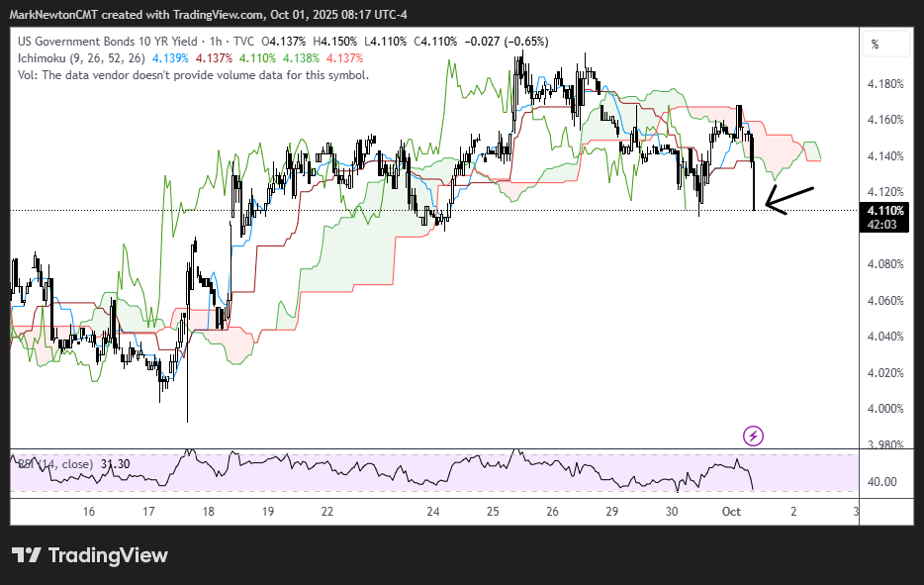Click the current price label 4.110%
Image resolution: width=924 pixels, height=585 pixels.
(x=882, y=211)
